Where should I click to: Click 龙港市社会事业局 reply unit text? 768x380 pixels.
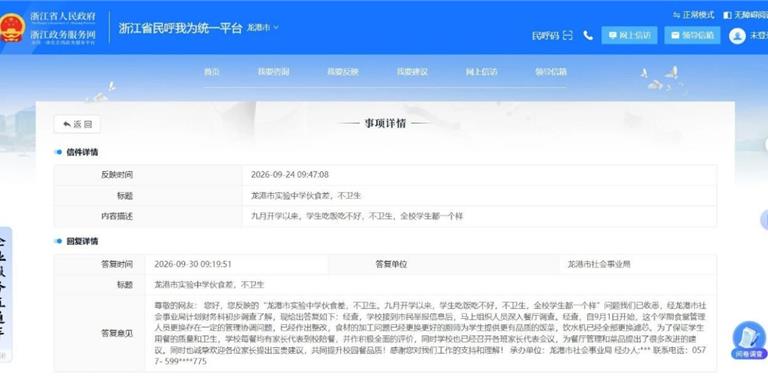point(599,264)
